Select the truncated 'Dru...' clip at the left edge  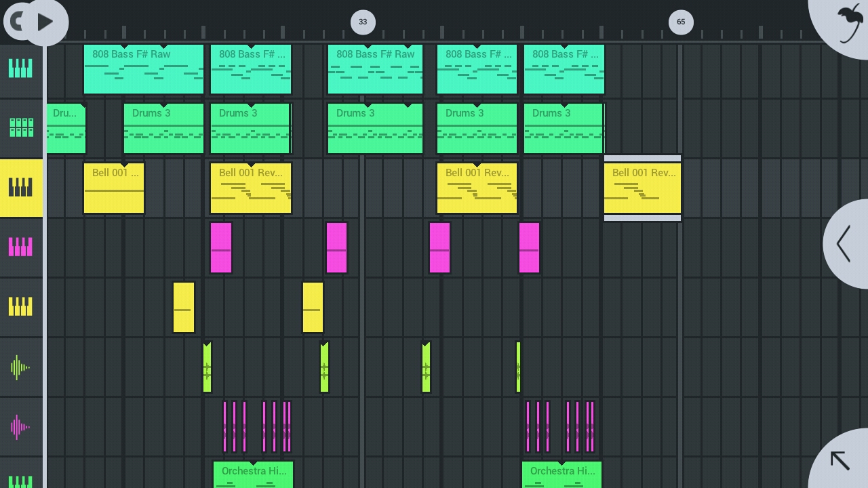pos(66,129)
